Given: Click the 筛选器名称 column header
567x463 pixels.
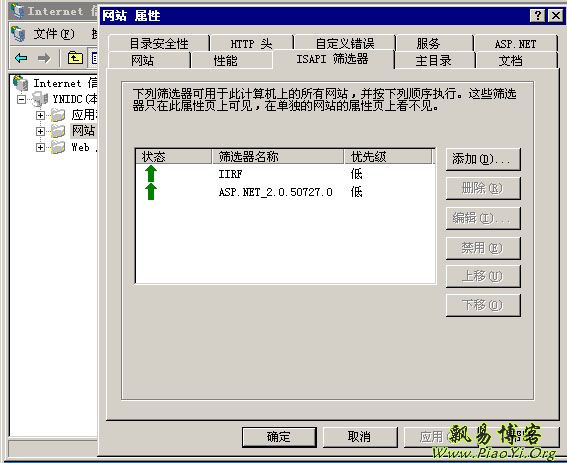Looking at the screenshot, I should [x=277, y=157].
